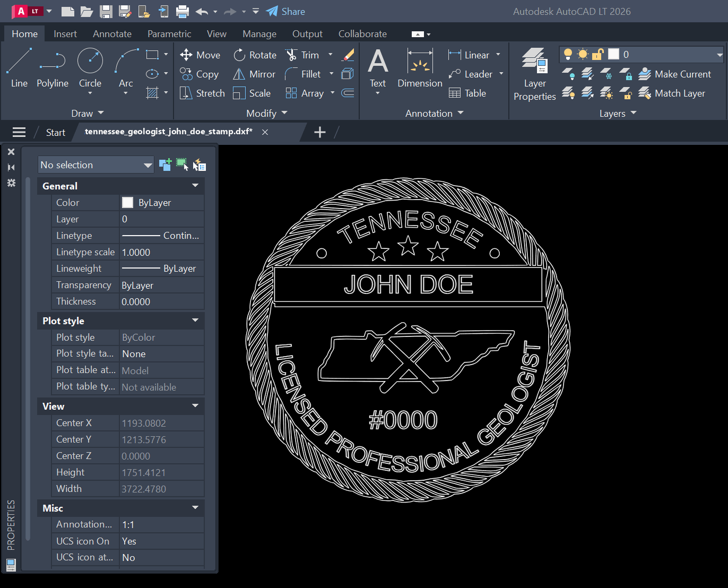The width and height of the screenshot is (728, 588).
Task: Click the Dimension tool
Action: point(420,67)
